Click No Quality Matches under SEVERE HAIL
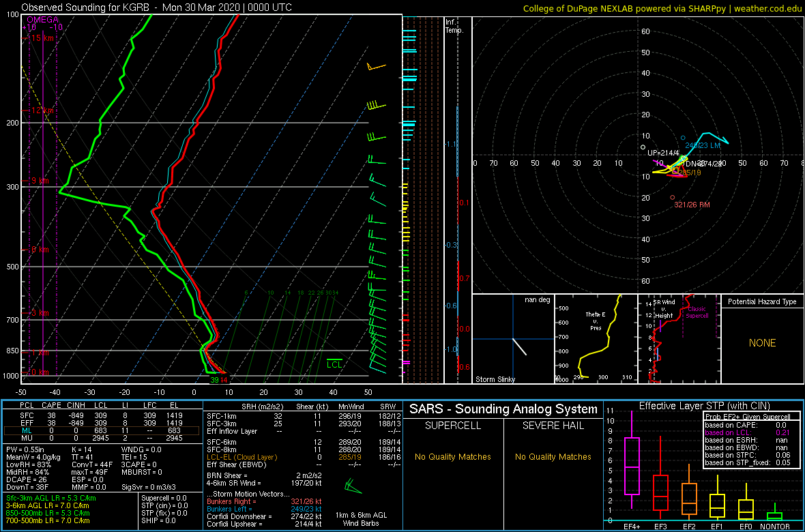 click(x=553, y=456)
